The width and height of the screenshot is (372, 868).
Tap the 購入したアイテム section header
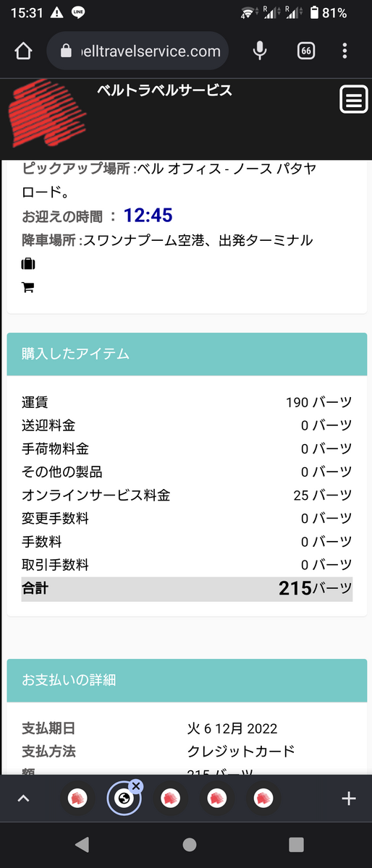tap(187, 354)
